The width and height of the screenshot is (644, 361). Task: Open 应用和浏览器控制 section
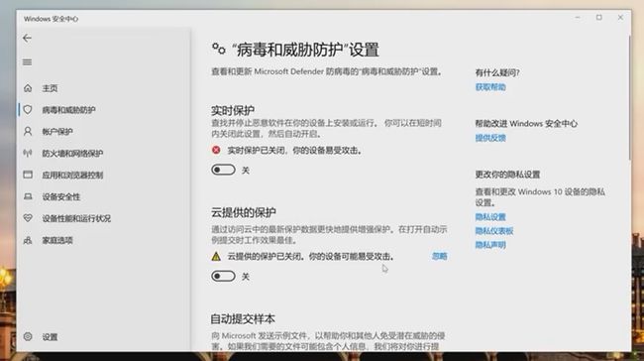tap(72, 176)
